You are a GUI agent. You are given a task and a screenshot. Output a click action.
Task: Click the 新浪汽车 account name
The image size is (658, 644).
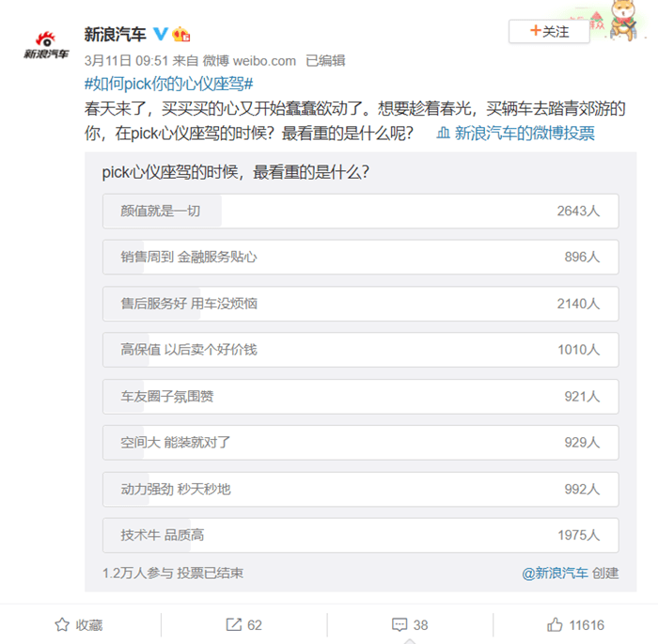coord(115,34)
